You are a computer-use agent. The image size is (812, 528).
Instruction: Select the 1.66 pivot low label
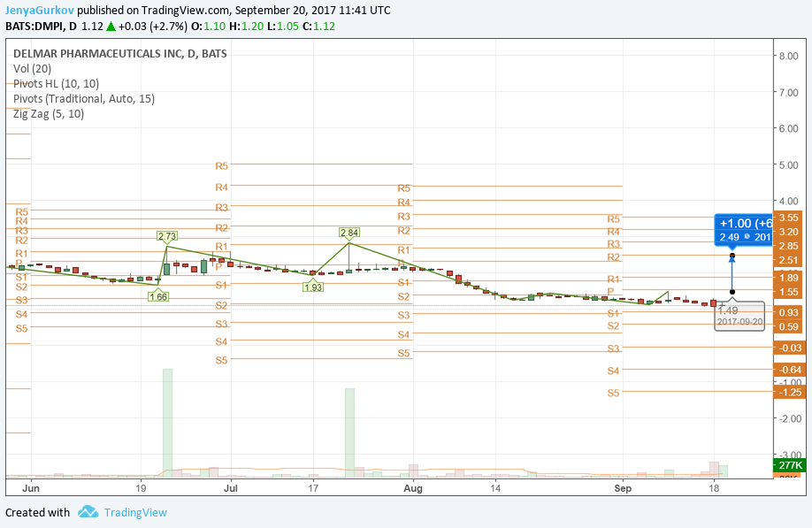(x=158, y=296)
